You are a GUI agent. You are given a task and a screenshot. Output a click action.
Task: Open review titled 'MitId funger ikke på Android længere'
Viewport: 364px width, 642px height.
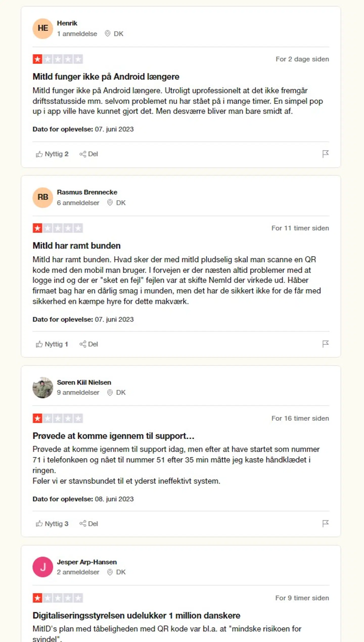(106, 77)
